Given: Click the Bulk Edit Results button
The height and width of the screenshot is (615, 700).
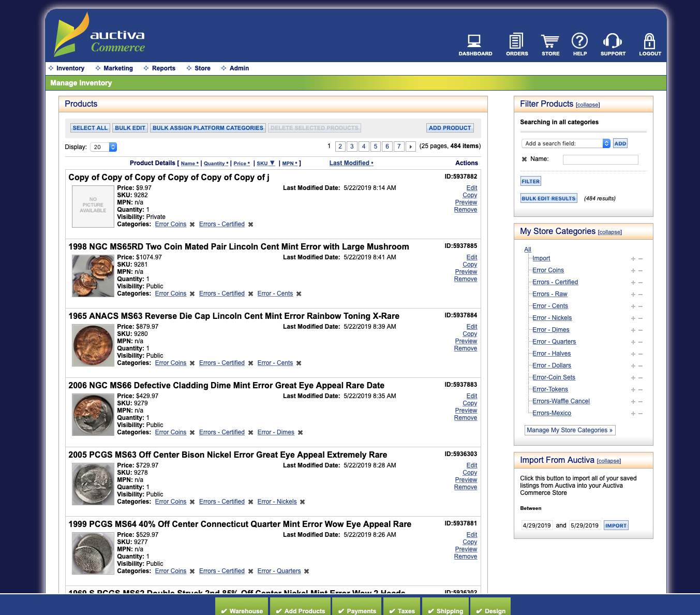Looking at the screenshot, I should (x=548, y=198).
